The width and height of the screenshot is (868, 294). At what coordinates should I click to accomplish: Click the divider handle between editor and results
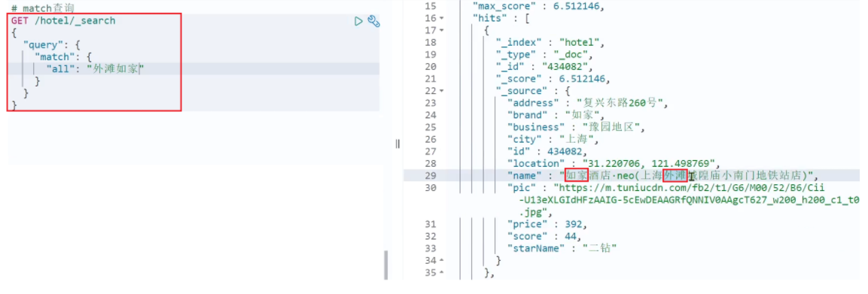point(397,144)
